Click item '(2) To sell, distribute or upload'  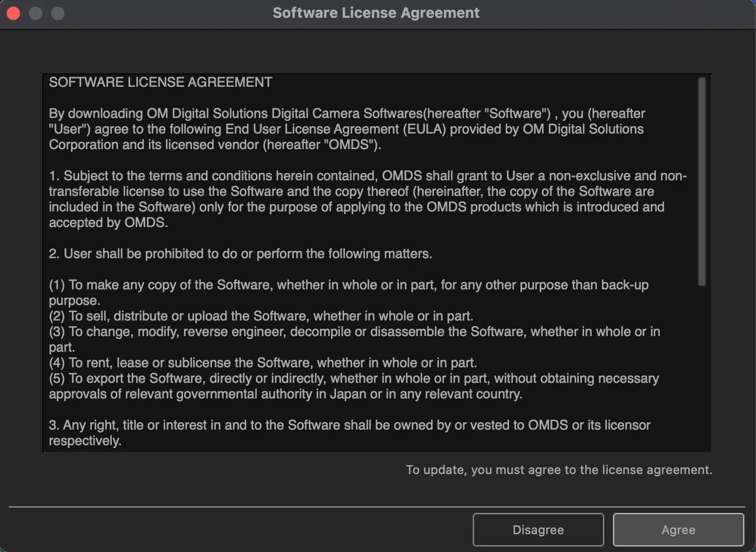261,316
